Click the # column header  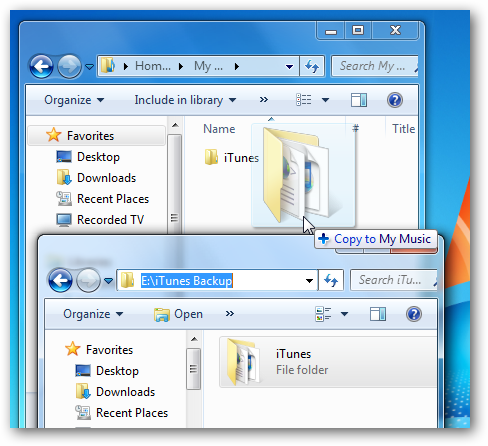(x=356, y=128)
